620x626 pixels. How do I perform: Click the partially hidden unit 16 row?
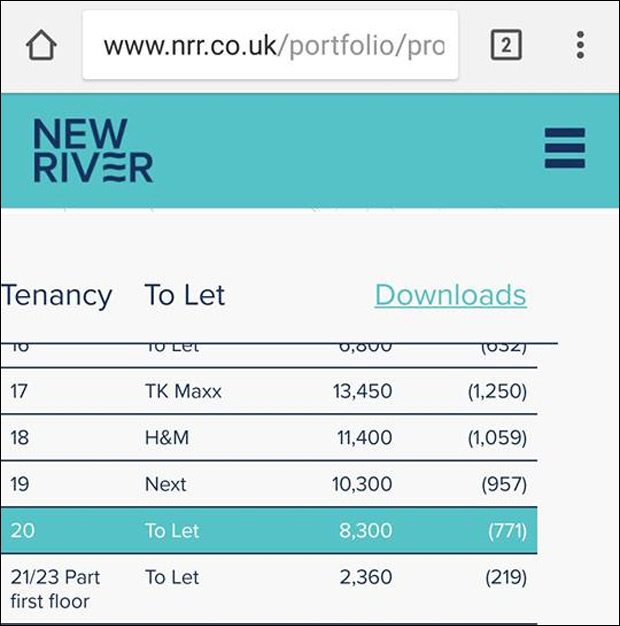click(x=269, y=355)
